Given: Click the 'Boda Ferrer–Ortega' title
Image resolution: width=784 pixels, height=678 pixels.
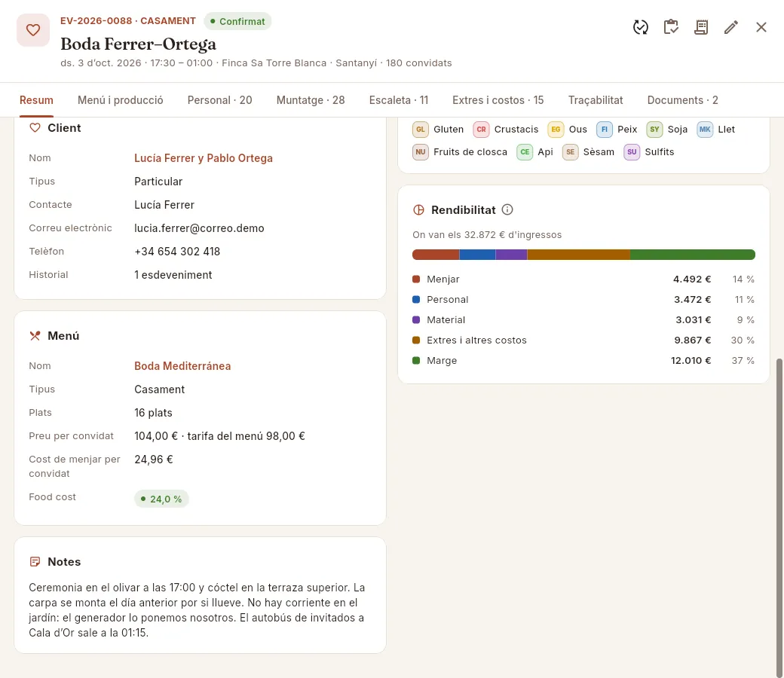Looking at the screenshot, I should [x=139, y=44].
